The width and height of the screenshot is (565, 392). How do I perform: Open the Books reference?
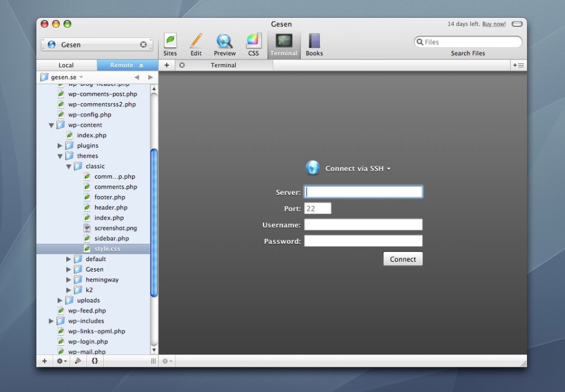314,44
